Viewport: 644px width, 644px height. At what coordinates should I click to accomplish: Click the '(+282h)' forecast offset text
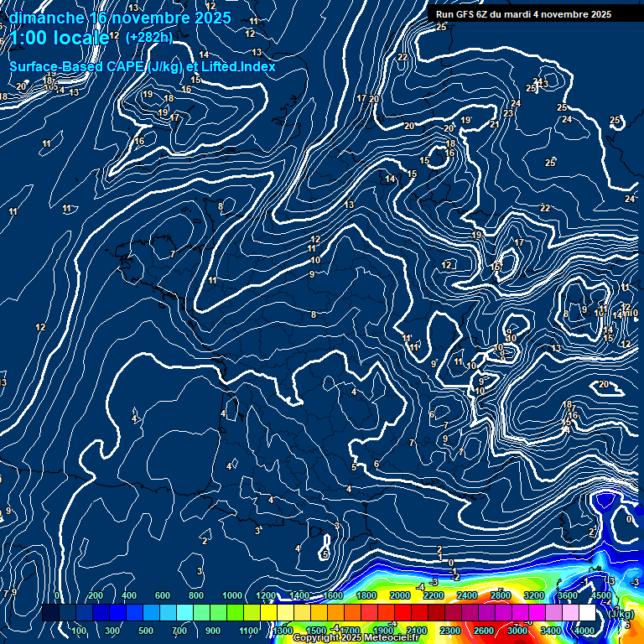pos(149,38)
